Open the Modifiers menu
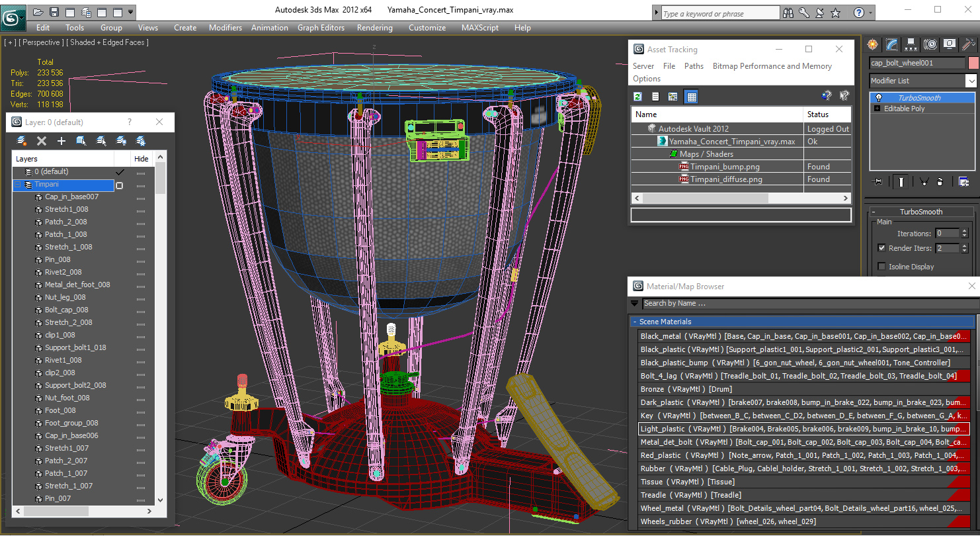Viewport: 980px width, 536px height. 225,28
